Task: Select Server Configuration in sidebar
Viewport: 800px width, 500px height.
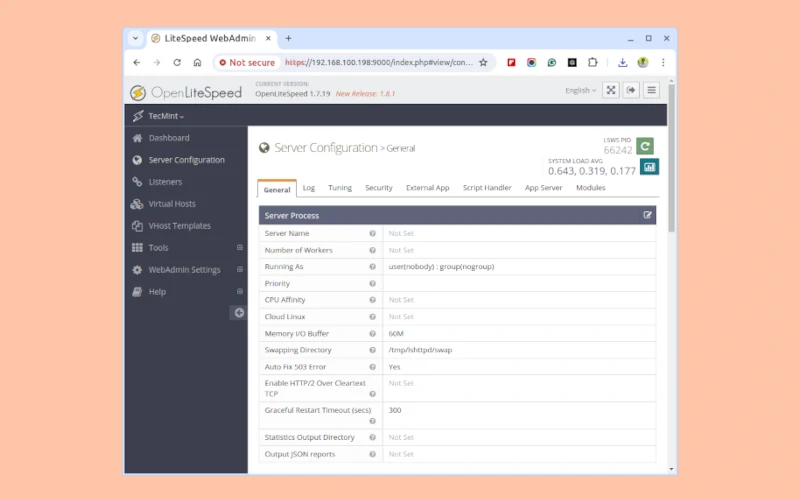Action: (x=186, y=160)
